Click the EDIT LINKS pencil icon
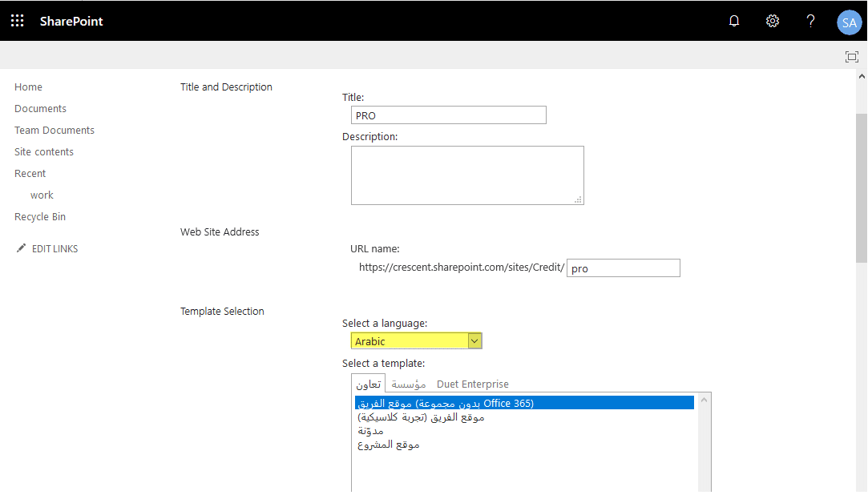 coord(22,248)
